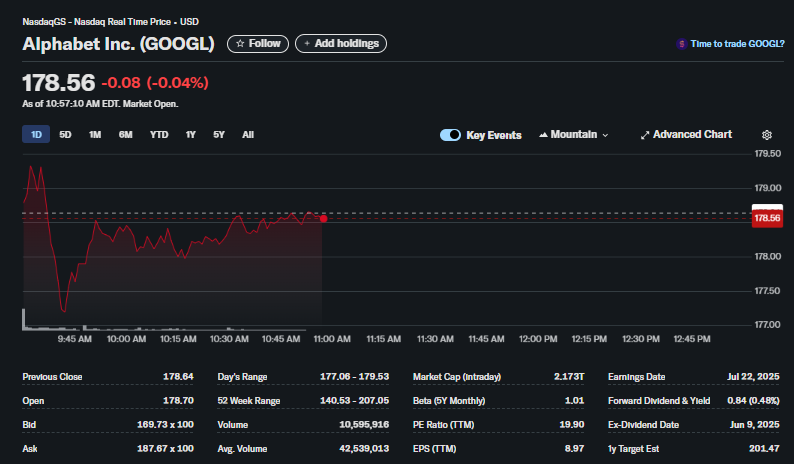Open the Time to trade GOOGL? link

pos(737,44)
